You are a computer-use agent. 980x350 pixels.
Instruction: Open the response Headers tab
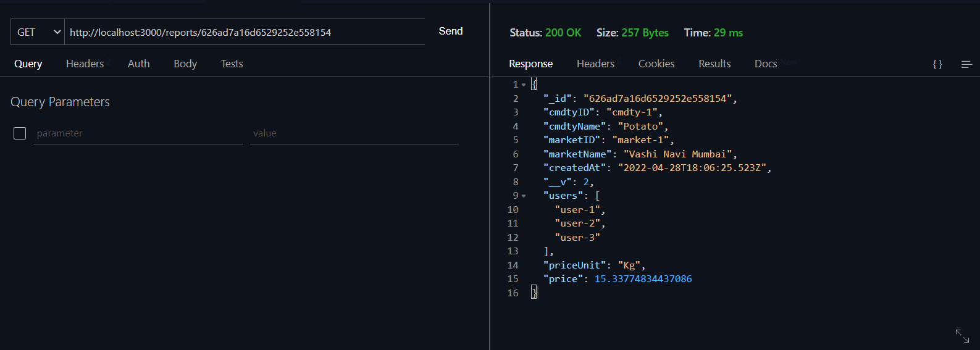(x=596, y=64)
